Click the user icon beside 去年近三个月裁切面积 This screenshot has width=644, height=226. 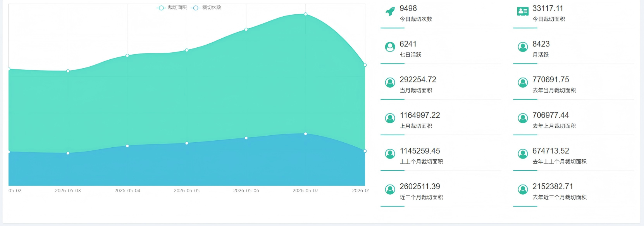tap(523, 190)
